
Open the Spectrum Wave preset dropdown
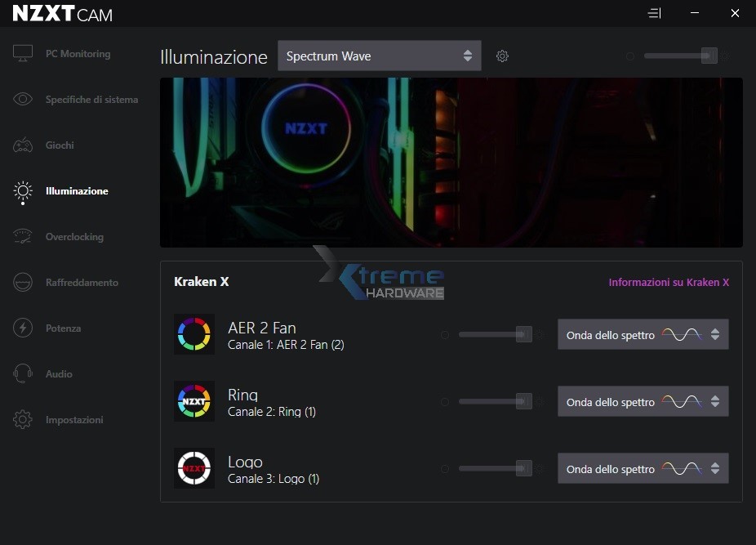click(379, 56)
